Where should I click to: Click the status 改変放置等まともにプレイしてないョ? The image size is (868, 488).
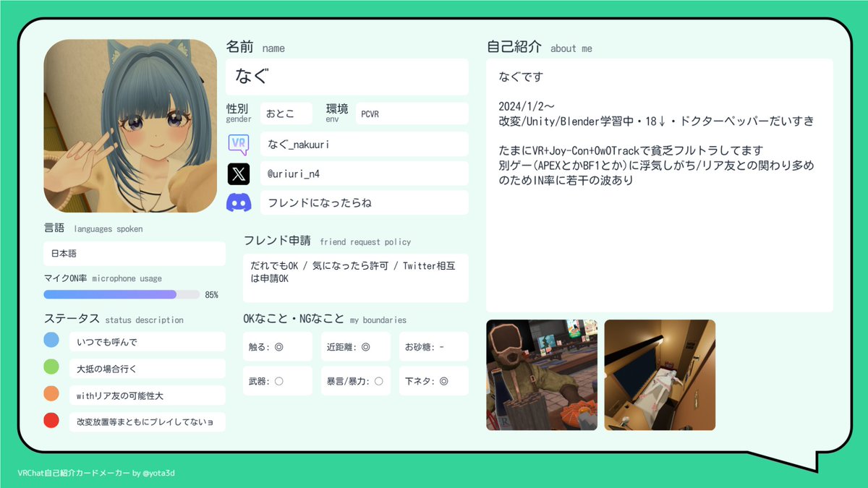click(148, 421)
